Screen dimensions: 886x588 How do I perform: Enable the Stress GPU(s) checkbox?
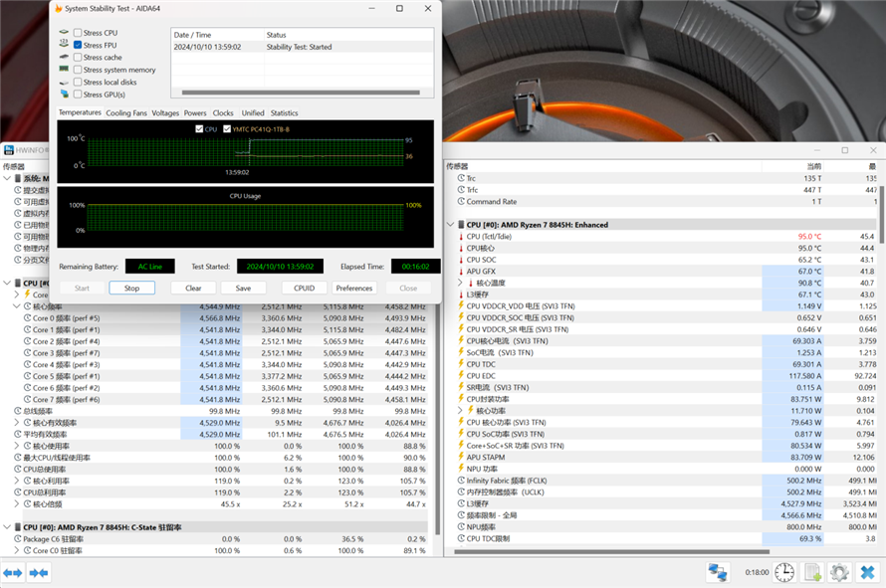tap(78, 95)
